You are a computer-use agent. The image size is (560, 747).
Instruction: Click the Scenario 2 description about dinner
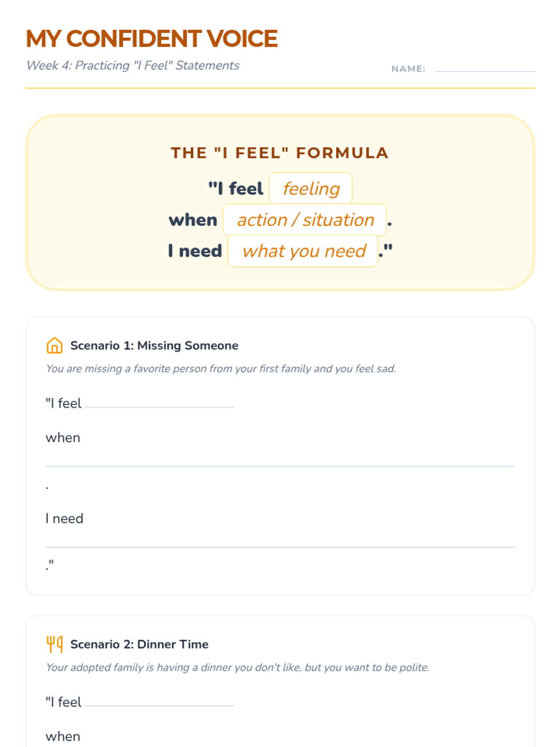point(238,668)
